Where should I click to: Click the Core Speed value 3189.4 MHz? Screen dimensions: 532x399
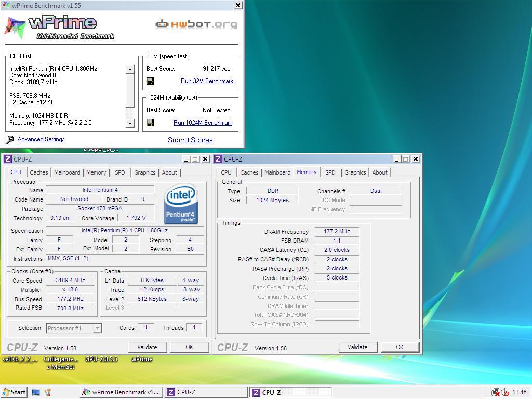[x=70, y=280]
